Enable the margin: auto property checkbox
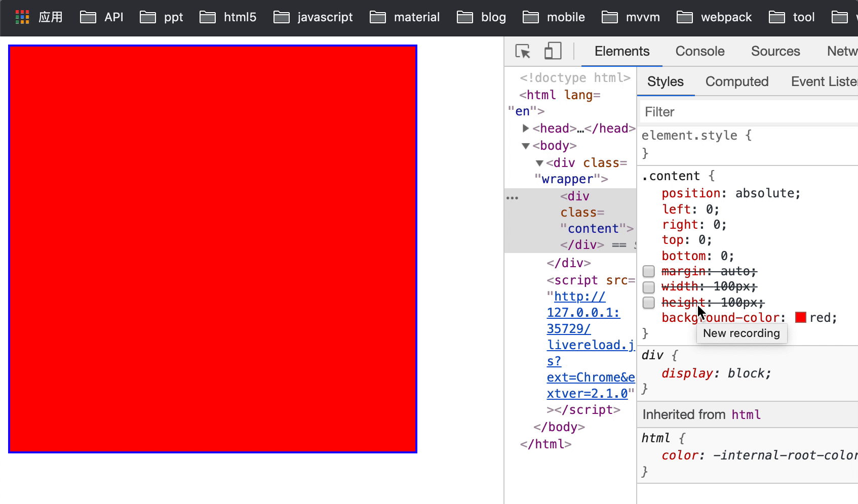This screenshot has width=858, height=504. coord(648,271)
